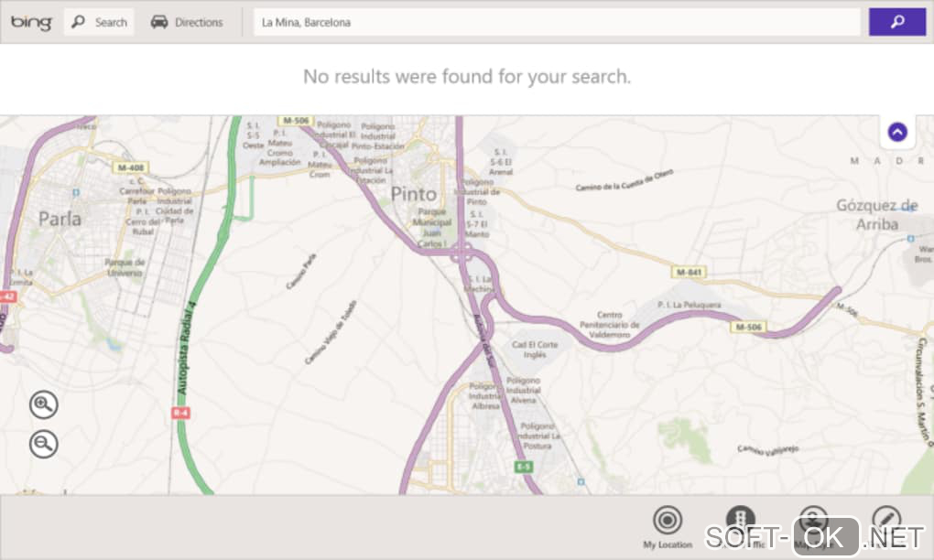Viewport: 934px width, 560px height.
Task: Collapse the results panel with chevron
Action: (897, 132)
